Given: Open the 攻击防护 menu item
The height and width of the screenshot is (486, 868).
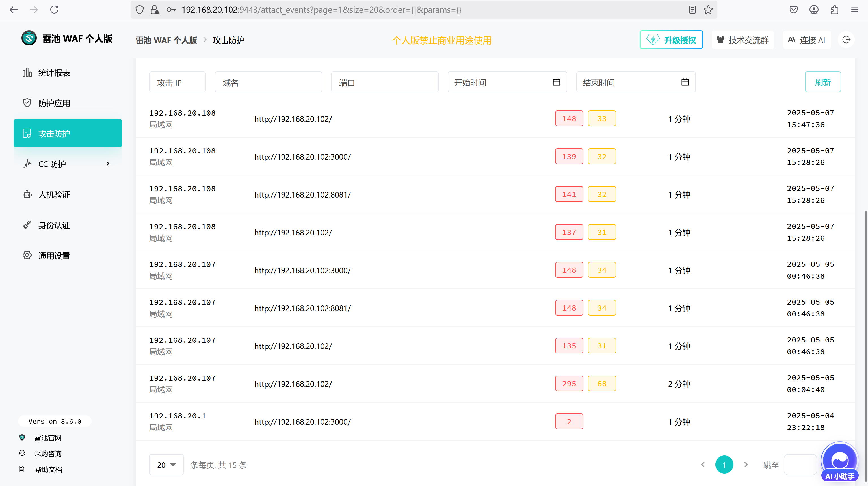Looking at the screenshot, I should coord(68,133).
